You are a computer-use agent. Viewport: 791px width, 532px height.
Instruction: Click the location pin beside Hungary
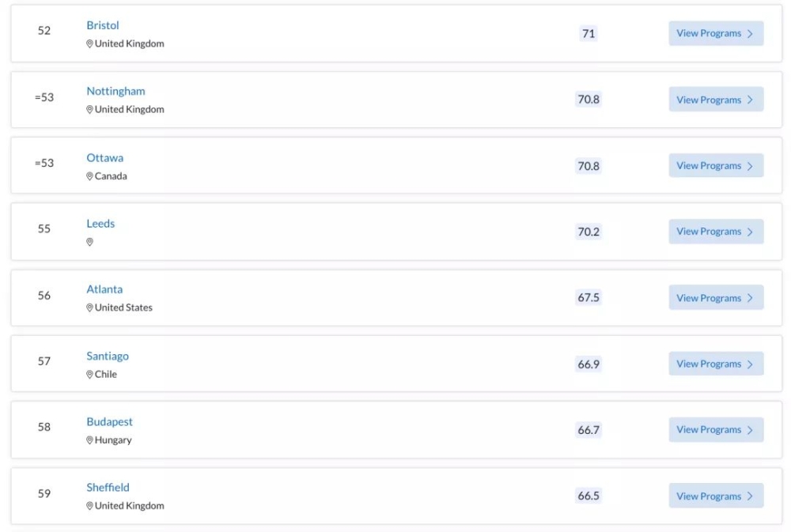coord(90,440)
